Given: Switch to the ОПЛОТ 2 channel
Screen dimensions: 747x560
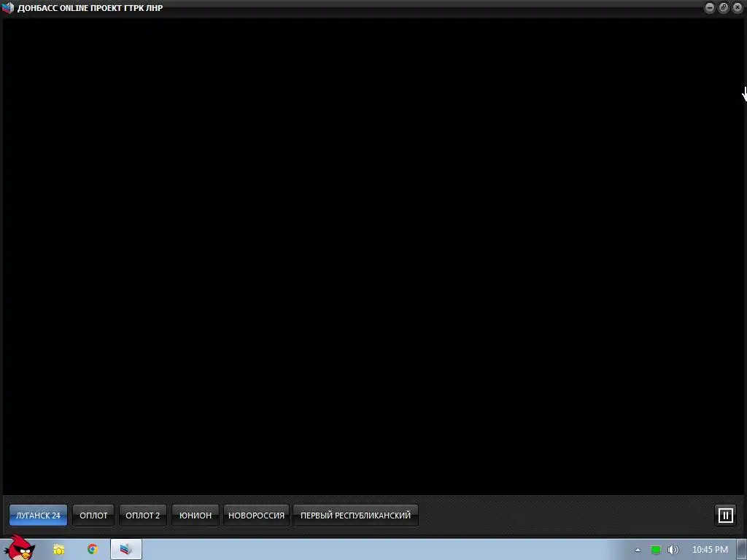Looking at the screenshot, I should (142, 516).
